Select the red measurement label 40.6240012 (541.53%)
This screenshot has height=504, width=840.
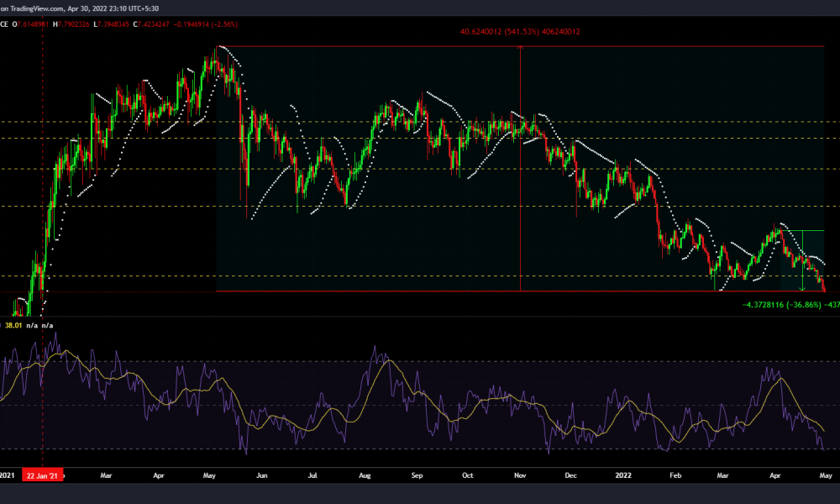pyautogui.click(x=520, y=32)
